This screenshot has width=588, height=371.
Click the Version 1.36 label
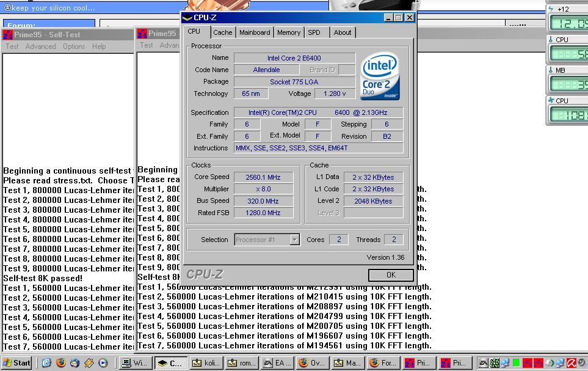coord(385,257)
